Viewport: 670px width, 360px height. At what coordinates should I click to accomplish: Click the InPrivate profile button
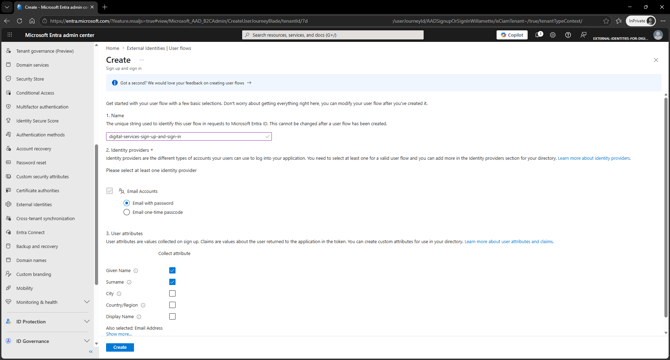click(641, 21)
